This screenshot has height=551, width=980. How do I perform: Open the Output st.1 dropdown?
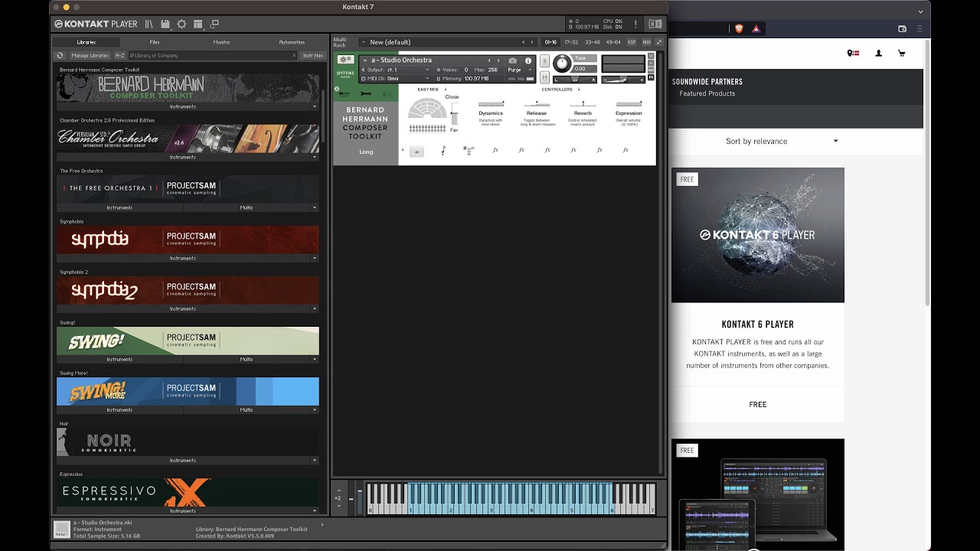point(395,70)
